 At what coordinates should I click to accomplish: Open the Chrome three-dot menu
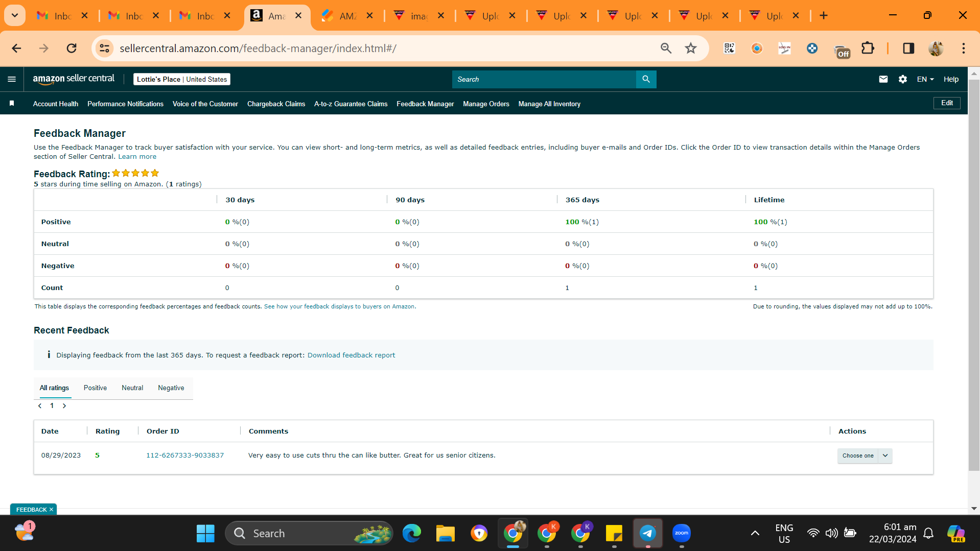tap(964, 48)
